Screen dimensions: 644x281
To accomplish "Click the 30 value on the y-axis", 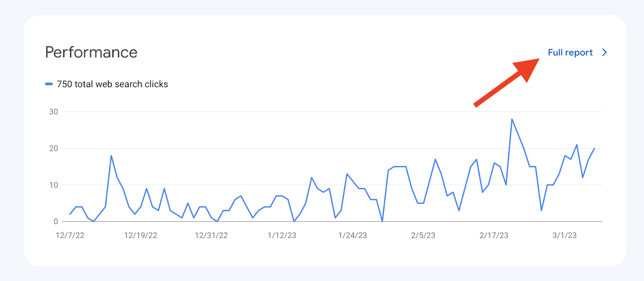I will (x=54, y=112).
